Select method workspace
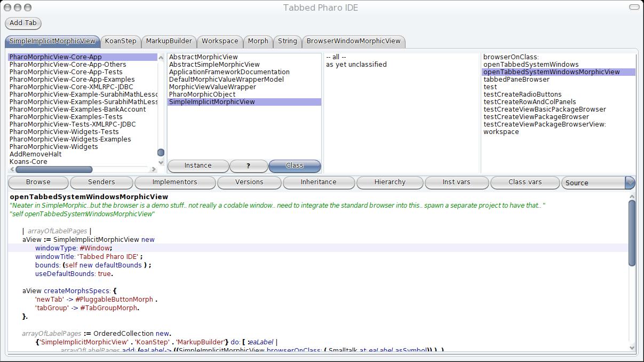Viewport: 644px width, 362px height. point(559,132)
